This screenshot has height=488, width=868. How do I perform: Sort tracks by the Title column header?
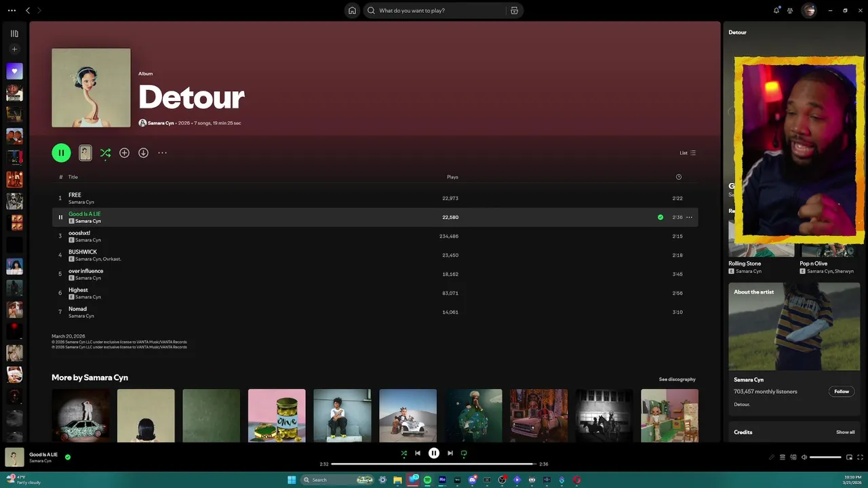73,177
